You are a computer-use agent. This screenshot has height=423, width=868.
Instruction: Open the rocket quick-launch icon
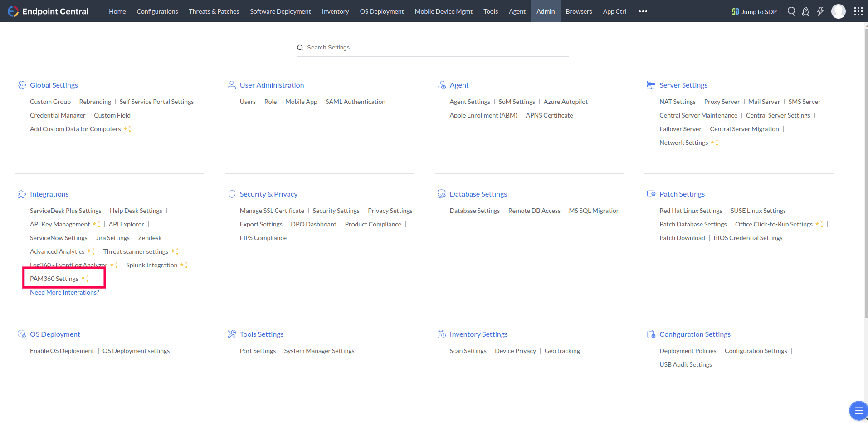tap(805, 11)
